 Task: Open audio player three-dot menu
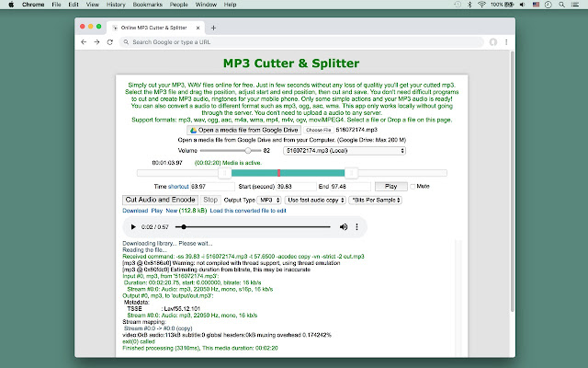(356, 227)
